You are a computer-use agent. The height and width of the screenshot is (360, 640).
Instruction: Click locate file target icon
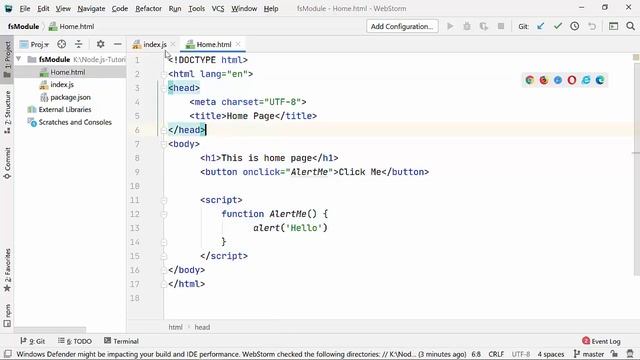[62, 44]
